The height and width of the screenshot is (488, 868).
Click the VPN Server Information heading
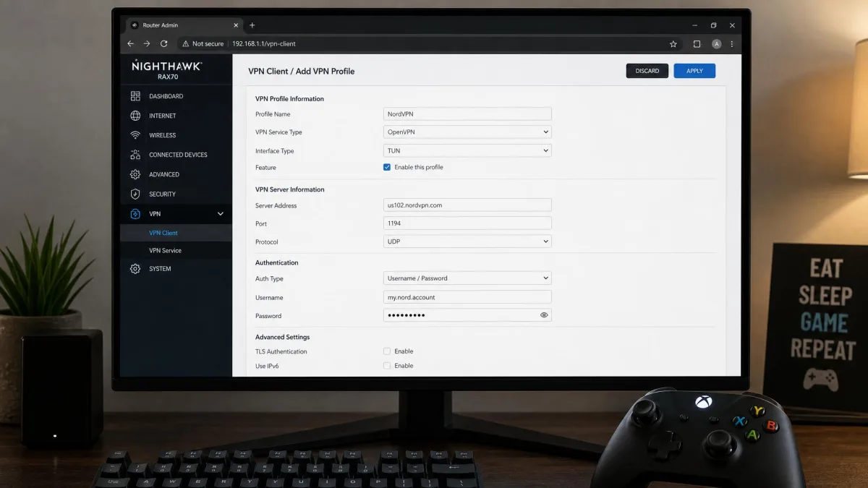(290, 189)
